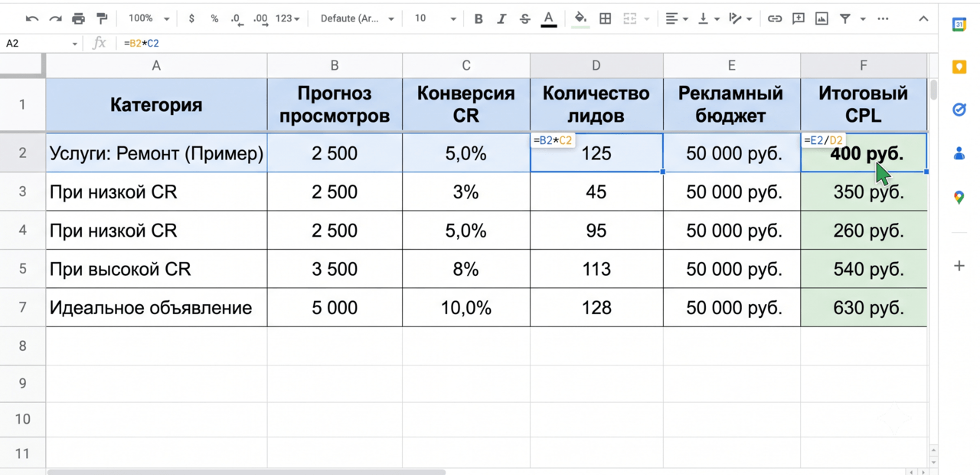Image resolution: width=980 pixels, height=475 pixels.
Task: Click the plus icon to get add-ons
Action: click(959, 266)
